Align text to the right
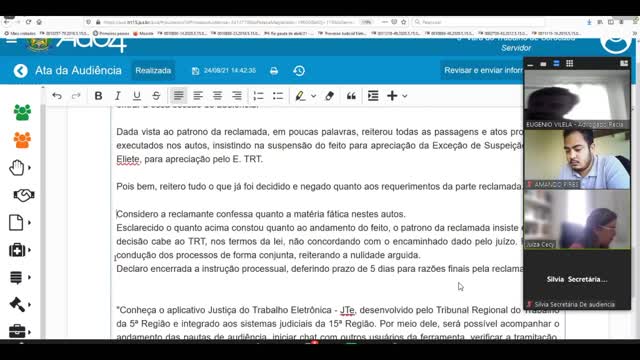 (x=237, y=96)
